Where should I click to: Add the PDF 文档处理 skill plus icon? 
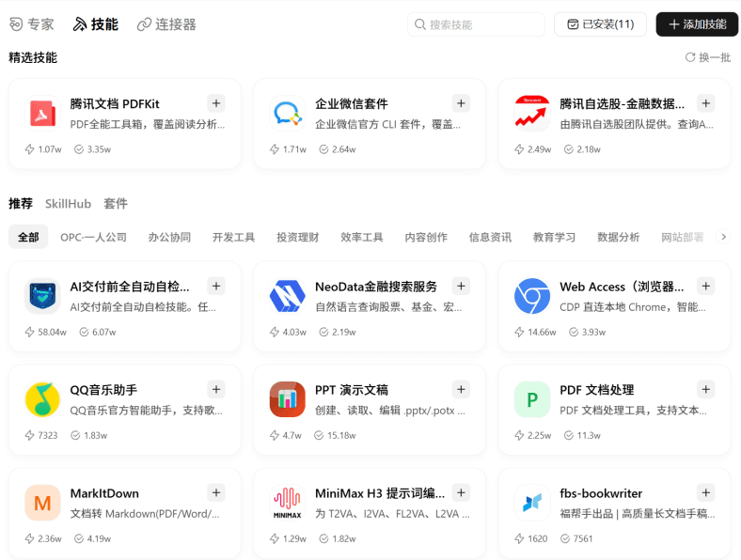705,390
